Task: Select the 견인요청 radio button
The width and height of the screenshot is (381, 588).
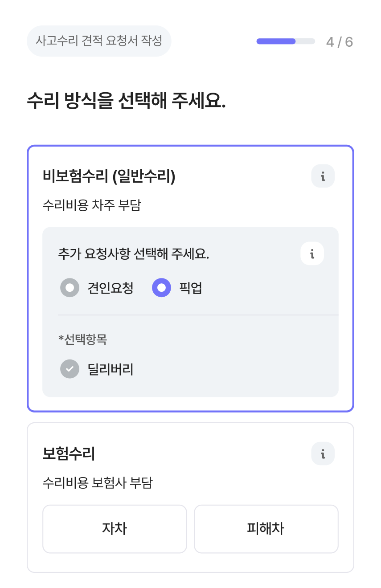Action: click(70, 288)
